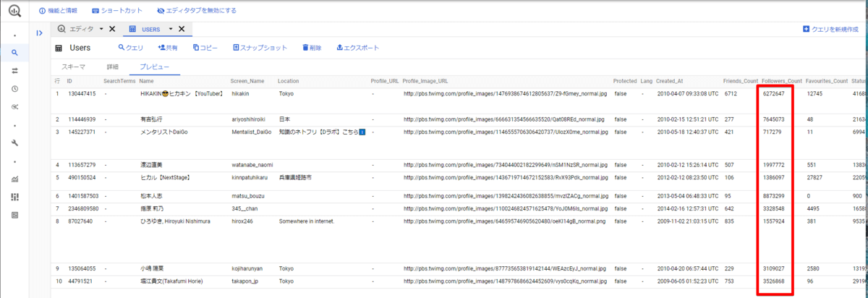The image size is (868, 298).
Task: Select friends count 6712
Action: [731, 93]
